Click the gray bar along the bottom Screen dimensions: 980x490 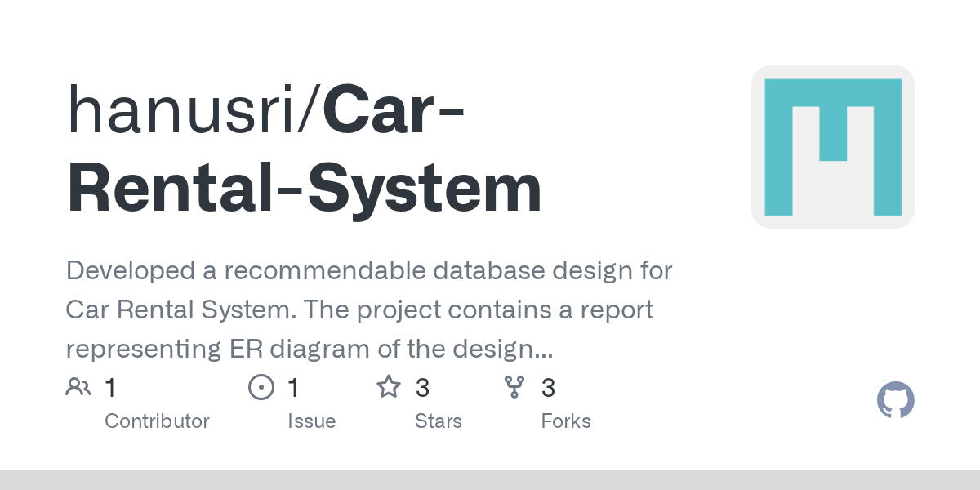click(490, 480)
